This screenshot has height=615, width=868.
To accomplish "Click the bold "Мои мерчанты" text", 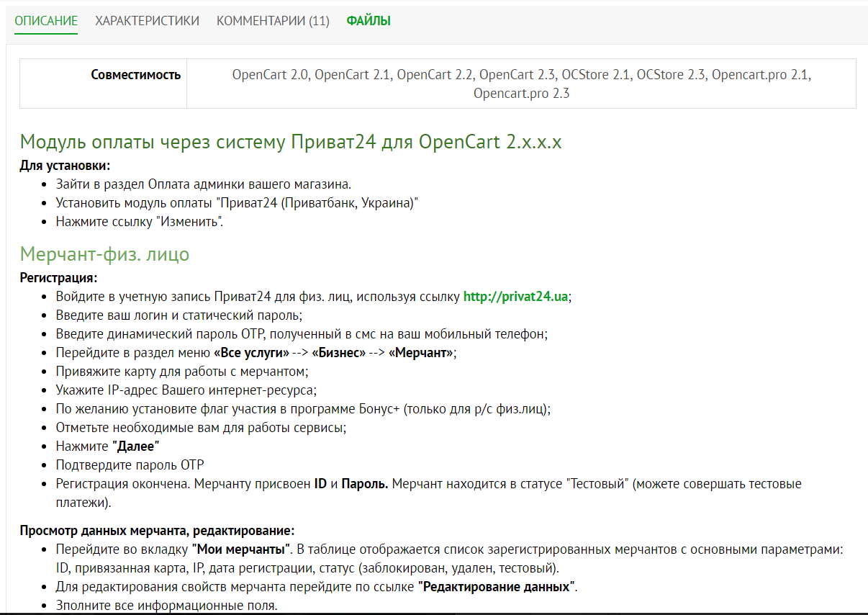I will coord(241,549).
